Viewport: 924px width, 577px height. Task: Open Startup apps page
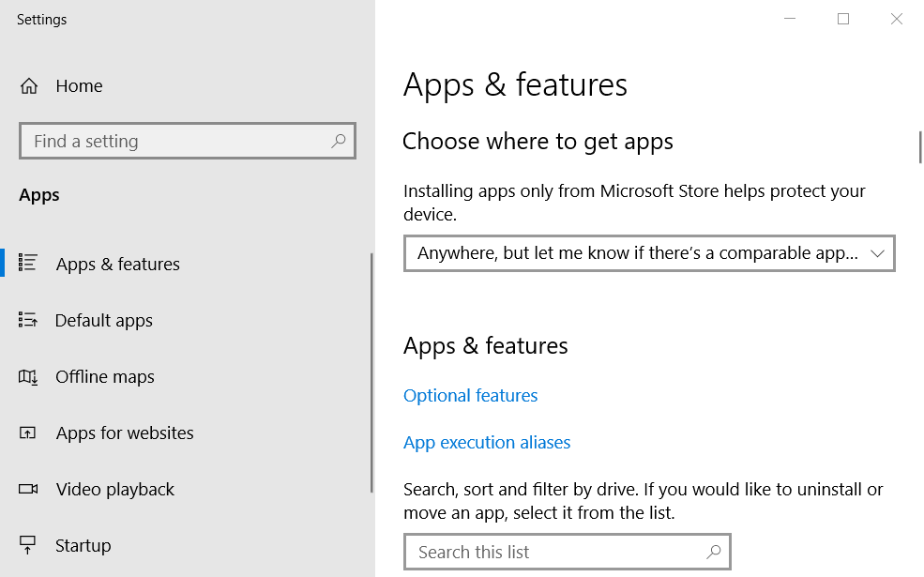[x=83, y=546]
